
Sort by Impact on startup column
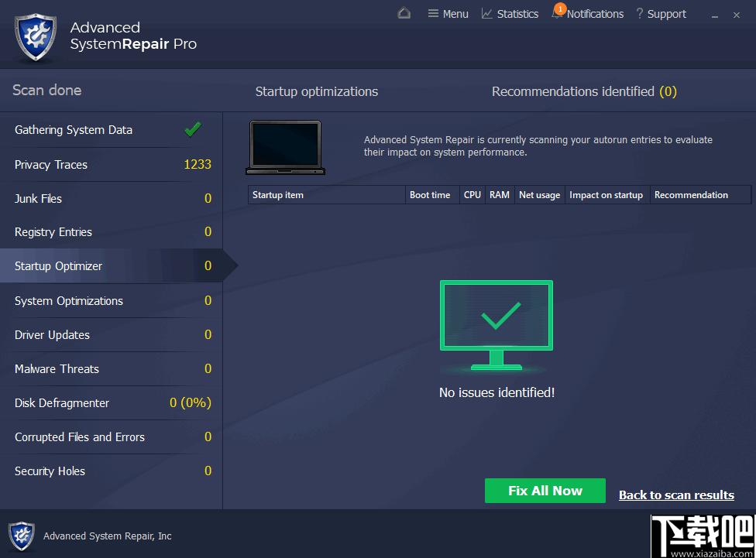607,195
